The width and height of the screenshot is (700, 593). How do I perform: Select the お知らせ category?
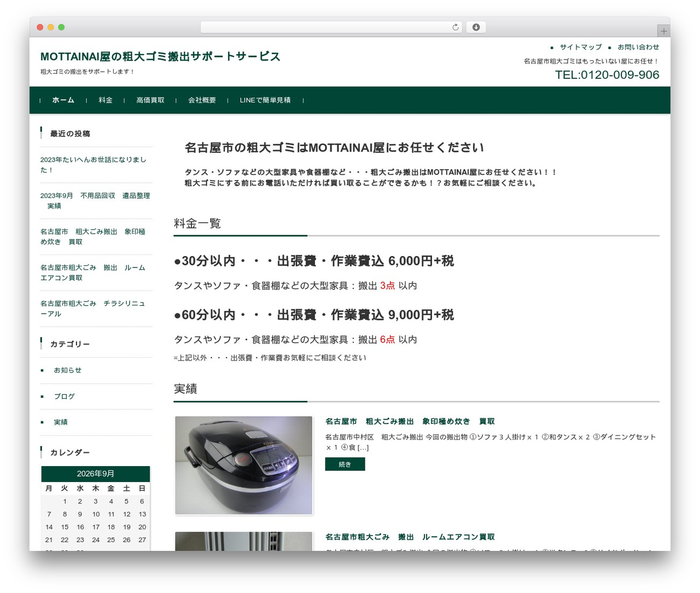pyautogui.click(x=67, y=370)
